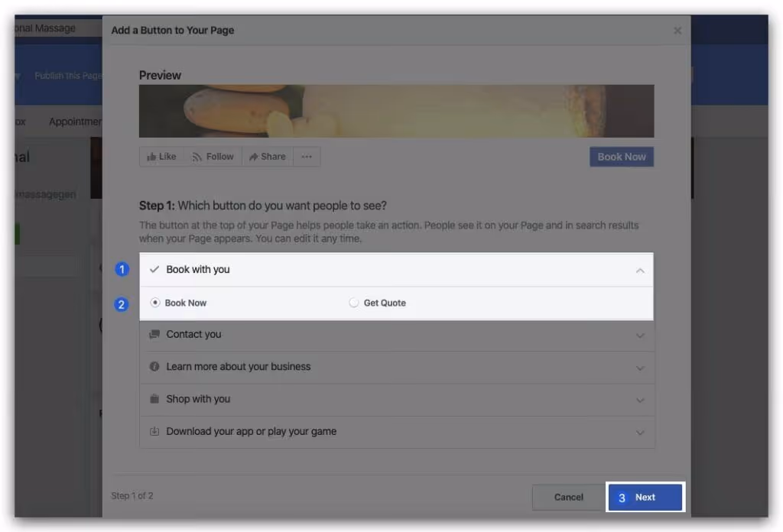Click the Shop with you bag icon

tap(154, 399)
